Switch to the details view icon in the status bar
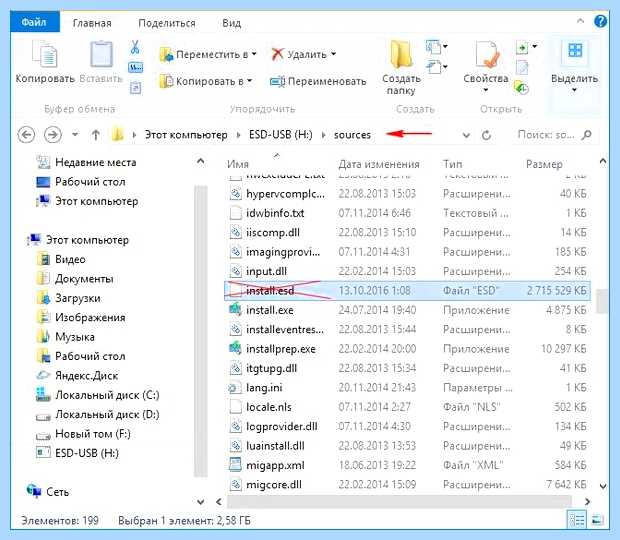The image size is (620, 540). (576, 519)
